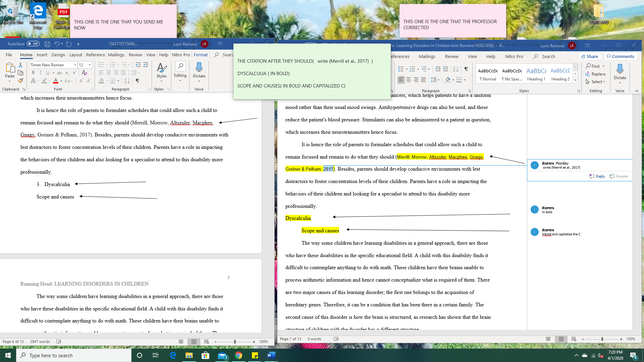The image size is (644, 362).
Task: Increase indent in left Word window
Action: tap(146, 65)
